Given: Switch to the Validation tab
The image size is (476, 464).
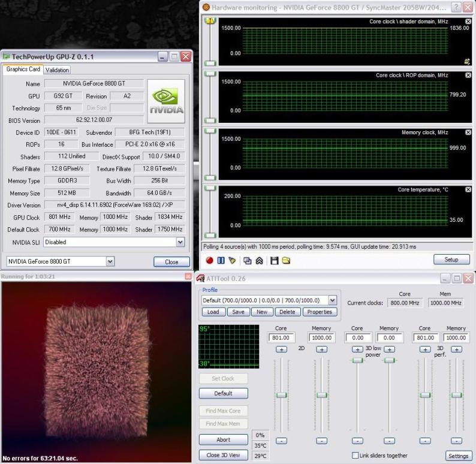Looking at the screenshot, I should [x=57, y=70].
